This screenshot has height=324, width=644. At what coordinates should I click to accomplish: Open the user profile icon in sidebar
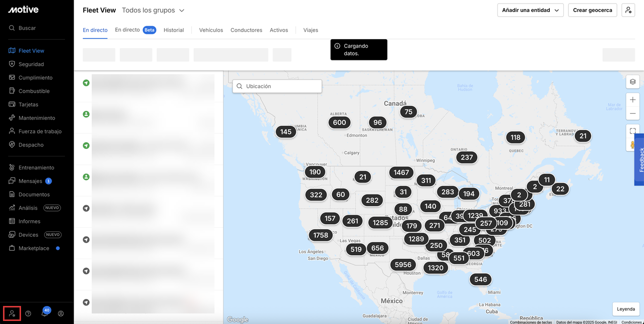[61, 313]
